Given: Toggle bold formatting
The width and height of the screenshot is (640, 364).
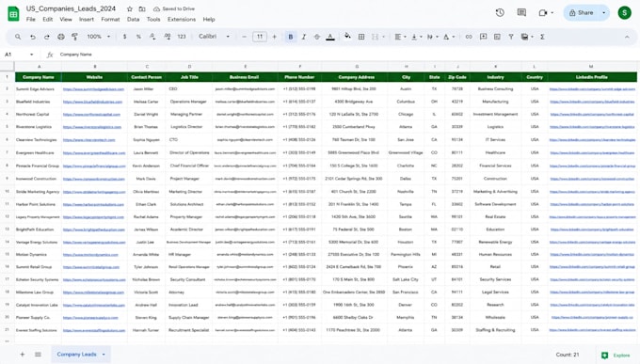Looking at the screenshot, I should (x=291, y=37).
